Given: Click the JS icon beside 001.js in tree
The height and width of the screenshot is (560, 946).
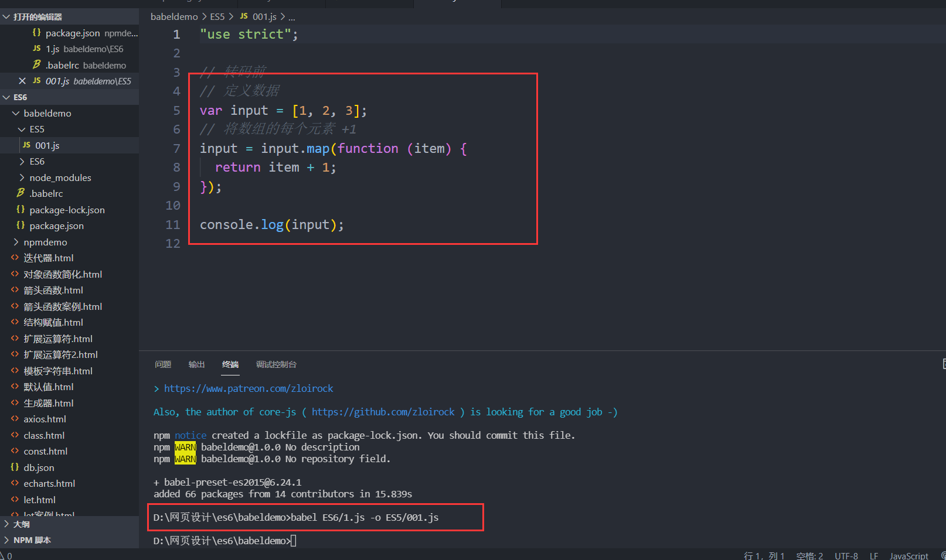Looking at the screenshot, I should 26,145.
